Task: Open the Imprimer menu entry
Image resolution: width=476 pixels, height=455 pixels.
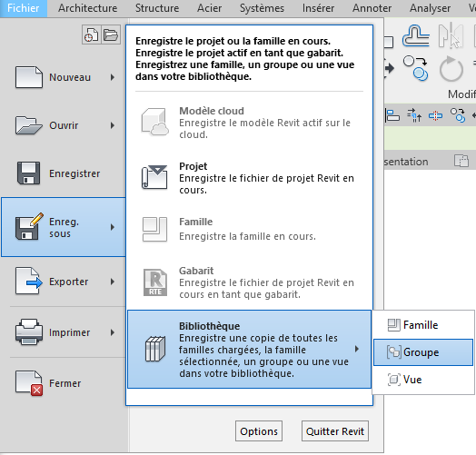Action: coord(64,332)
